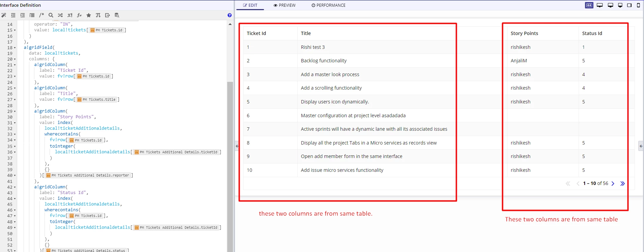This screenshot has width=644, height=252.
Task: Fold Title gridColumn at line 25
Action: point(15,88)
